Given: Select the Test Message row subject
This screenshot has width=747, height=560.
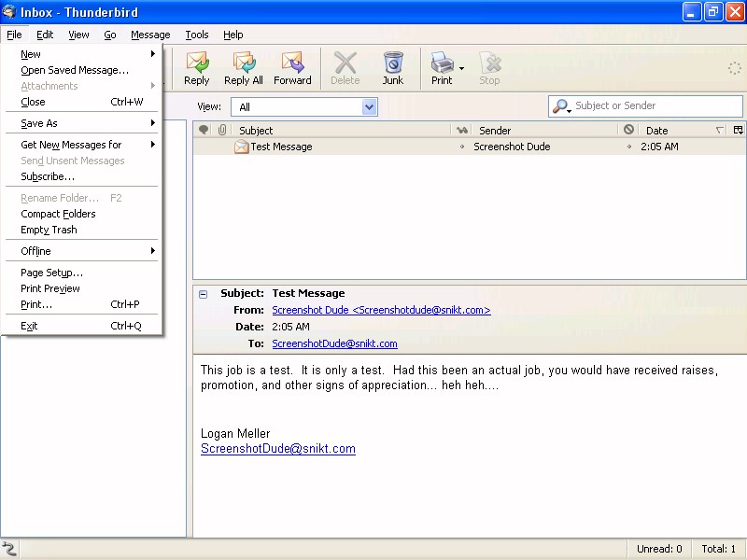Looking at the screenshot, I should point(281,147).
